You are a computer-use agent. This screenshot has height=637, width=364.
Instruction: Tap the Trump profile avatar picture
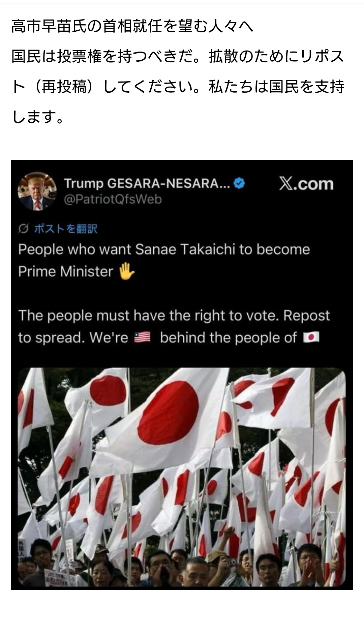pyautogui.click(x=37, y=191)
